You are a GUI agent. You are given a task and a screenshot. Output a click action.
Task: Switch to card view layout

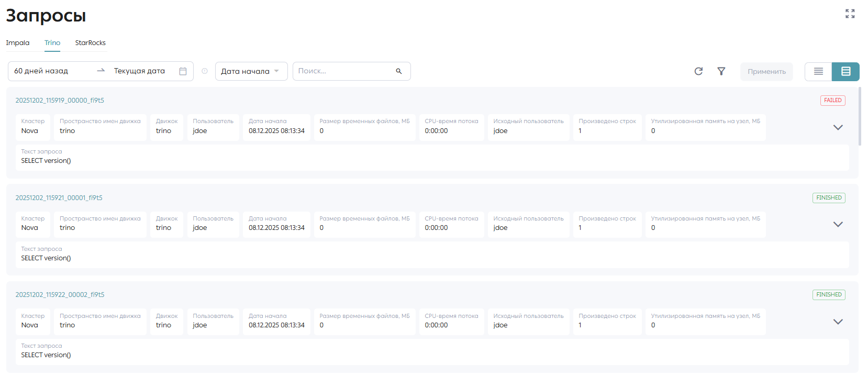[x=845, y=71]
